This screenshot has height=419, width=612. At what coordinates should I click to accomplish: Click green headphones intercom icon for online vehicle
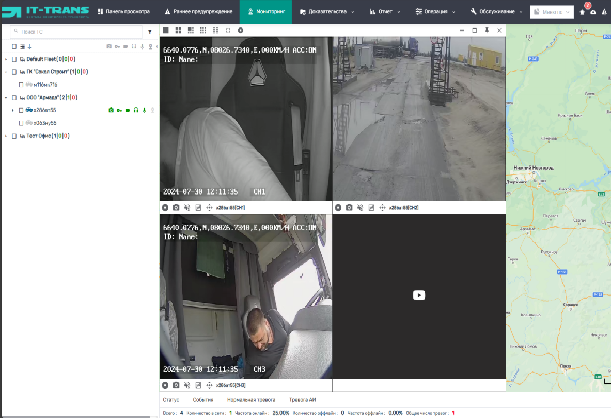pos(136,110)
